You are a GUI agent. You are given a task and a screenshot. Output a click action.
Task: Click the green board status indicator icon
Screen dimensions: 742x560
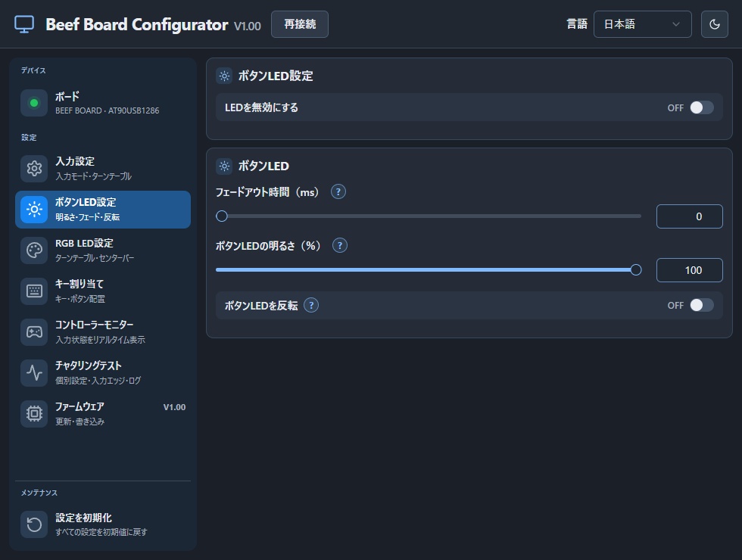[x=34, y=103]
